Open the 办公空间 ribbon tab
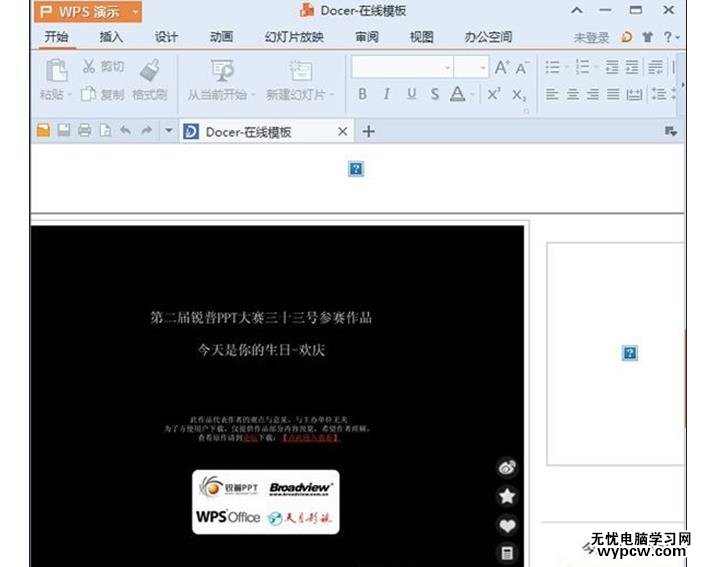 (488, 37)
